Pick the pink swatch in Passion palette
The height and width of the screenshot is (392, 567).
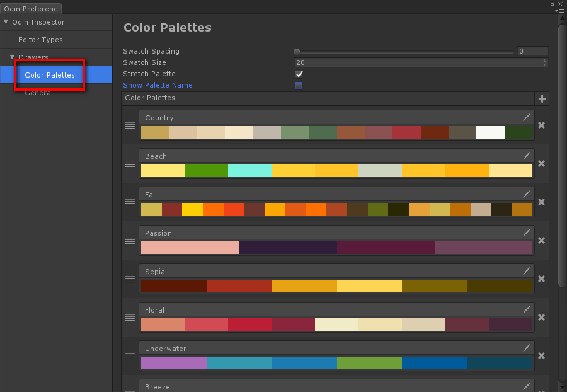pyautogui.click(x=190, y=248)
